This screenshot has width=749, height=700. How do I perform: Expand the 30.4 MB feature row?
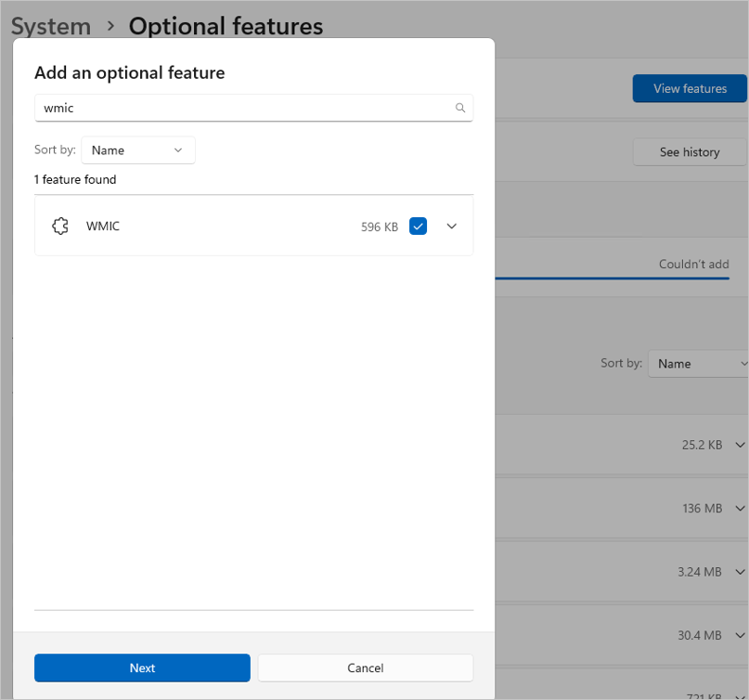tap(740, 635)
